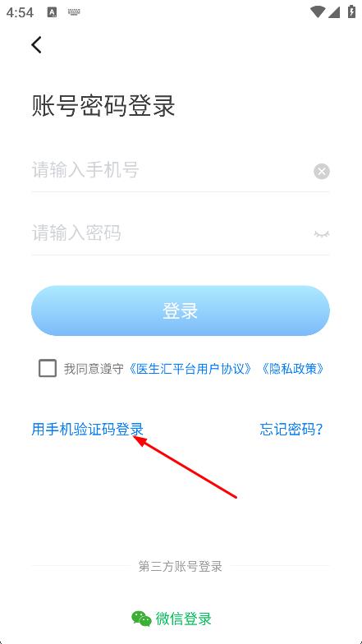Image resolution: width=362 pixels, height=644 pixels.
Task: Go back using the top-left arrow
Action: (x=36, y=44)
